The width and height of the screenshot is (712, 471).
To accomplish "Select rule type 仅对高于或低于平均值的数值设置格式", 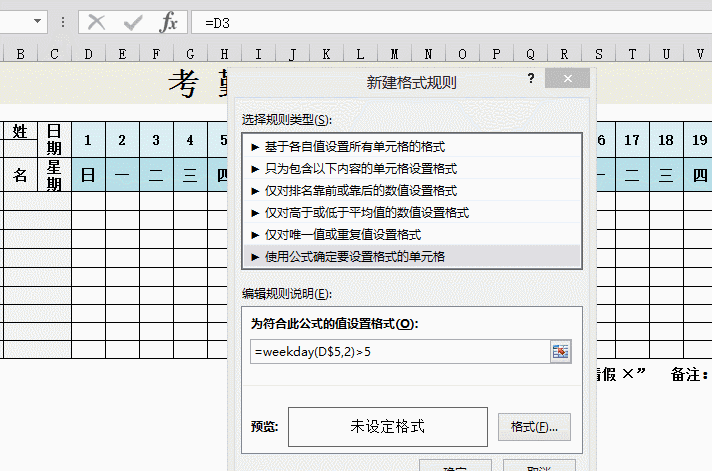I will 412,212.
